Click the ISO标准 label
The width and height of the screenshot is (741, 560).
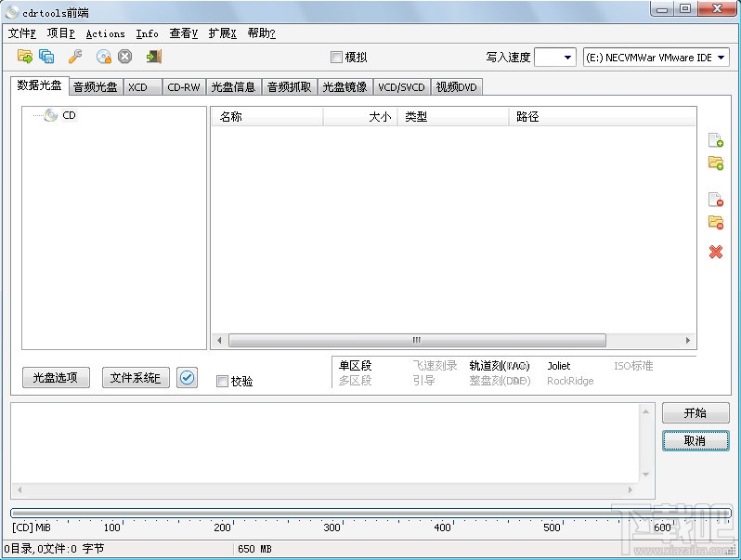pos(633,366)
